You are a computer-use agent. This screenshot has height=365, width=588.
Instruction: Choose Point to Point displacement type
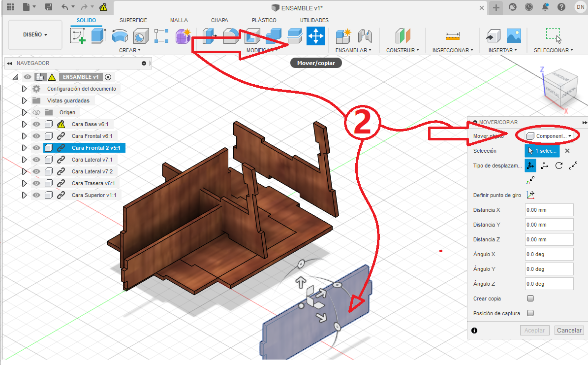573,166
